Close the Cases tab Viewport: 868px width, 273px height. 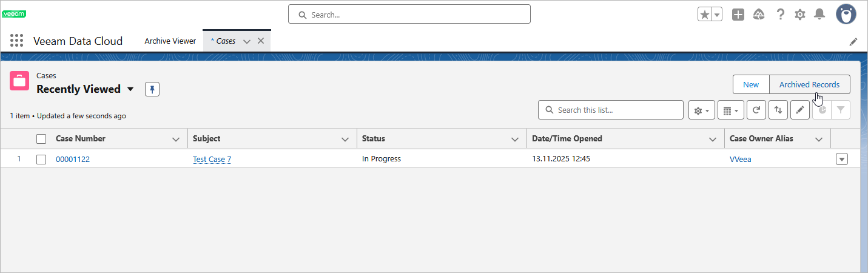(261, 41)
